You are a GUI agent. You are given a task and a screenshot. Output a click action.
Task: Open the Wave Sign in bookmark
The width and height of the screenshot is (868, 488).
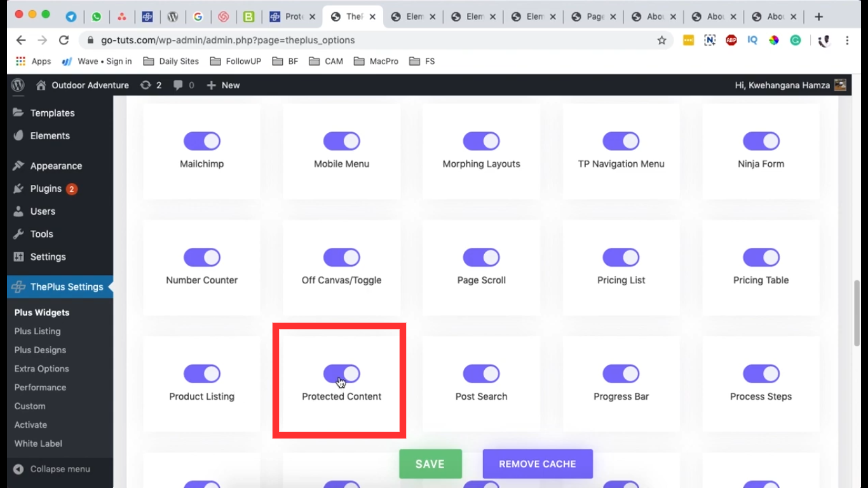tap(97, 61)
